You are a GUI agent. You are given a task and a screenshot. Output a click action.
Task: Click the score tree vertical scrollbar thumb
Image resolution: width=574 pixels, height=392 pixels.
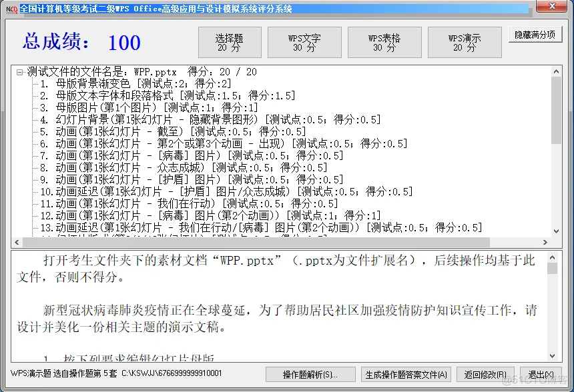[557, 110]
